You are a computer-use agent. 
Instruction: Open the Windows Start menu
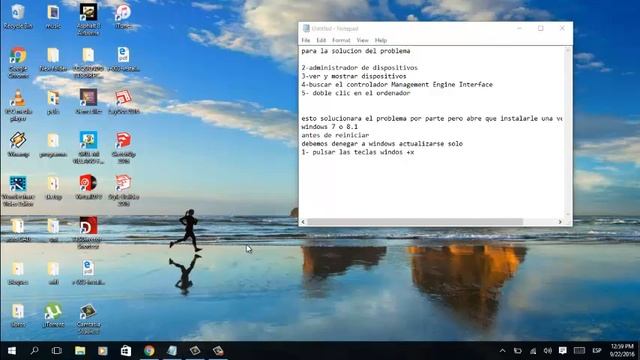tap(11, 351)
